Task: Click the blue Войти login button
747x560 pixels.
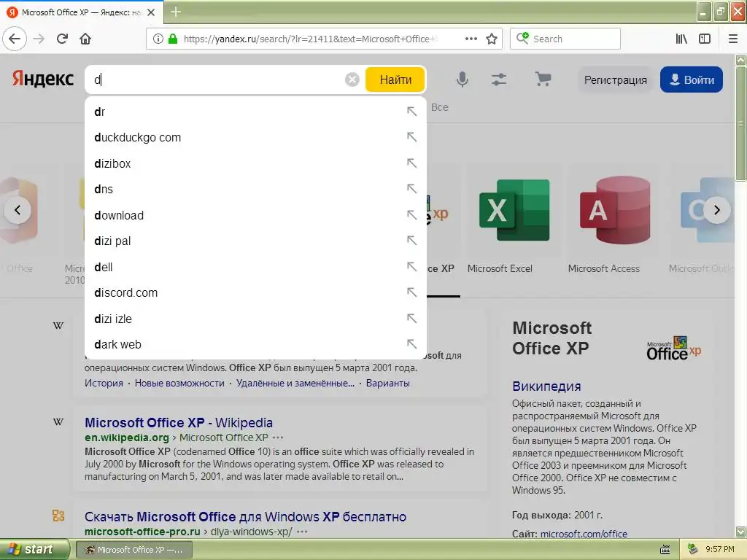Action: tap(692, 79)
